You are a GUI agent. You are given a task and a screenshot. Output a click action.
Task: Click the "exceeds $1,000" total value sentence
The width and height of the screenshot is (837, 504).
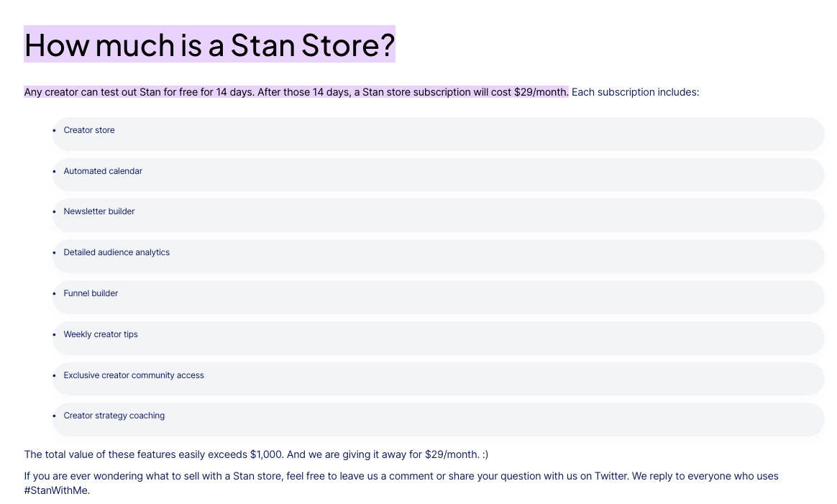(256, 454)
